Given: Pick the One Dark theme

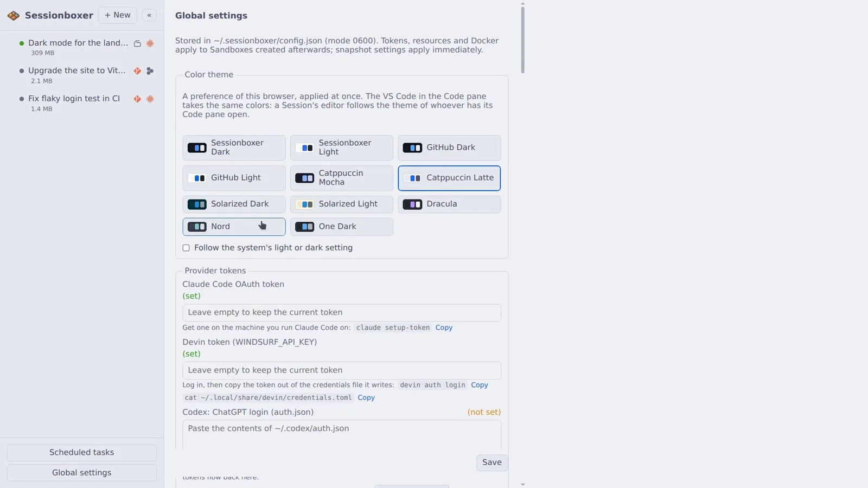Looking at the screenshot, I should [x=341, y=227].
